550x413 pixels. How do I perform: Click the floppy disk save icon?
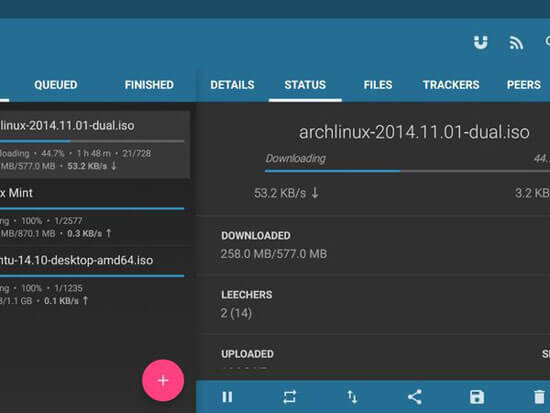(477, 397)
